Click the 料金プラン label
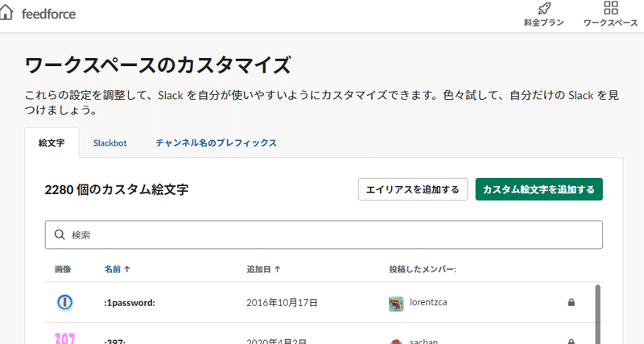The height and width of the screenshot is (344, 644). tap(544, 23)
